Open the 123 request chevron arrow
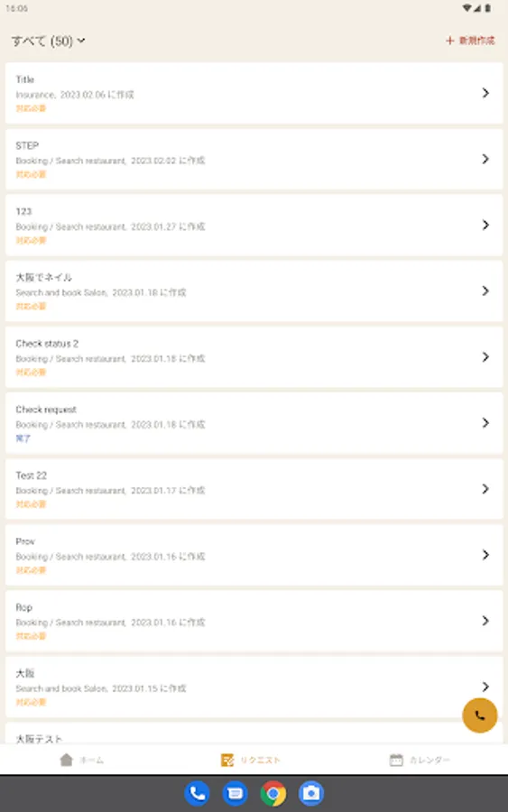 (x=485, y=225)
